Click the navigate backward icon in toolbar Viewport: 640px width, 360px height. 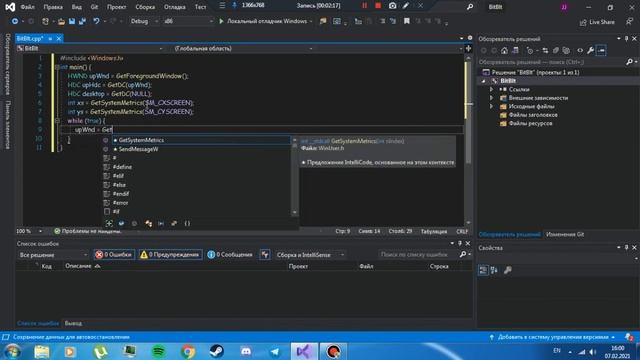[15, 21]
